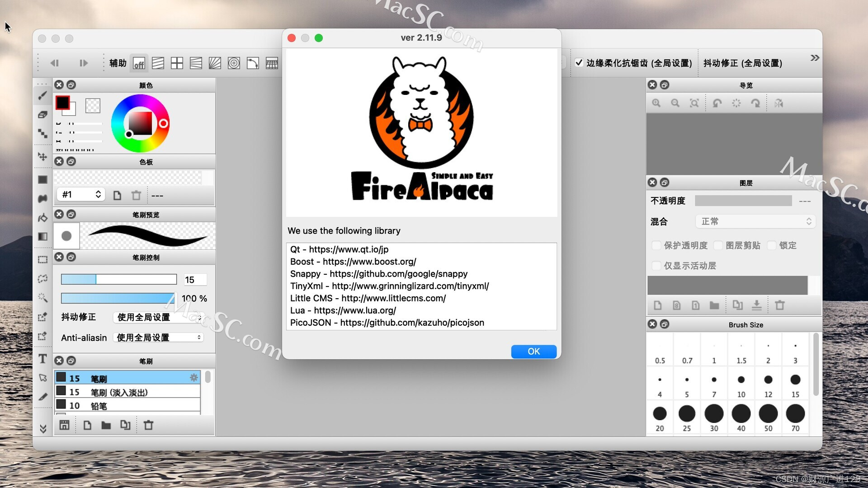Enable show only active layer checkbox
The height and width of the screenshot is (488, 868).
pos(656,266)
